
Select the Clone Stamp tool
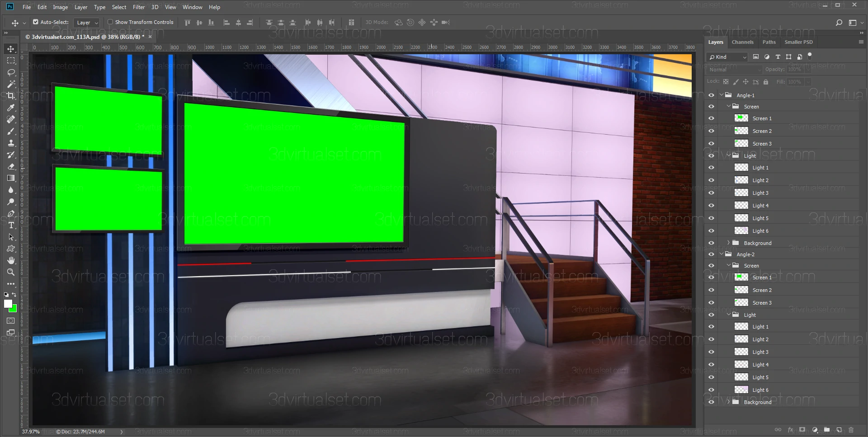point(11,143)
